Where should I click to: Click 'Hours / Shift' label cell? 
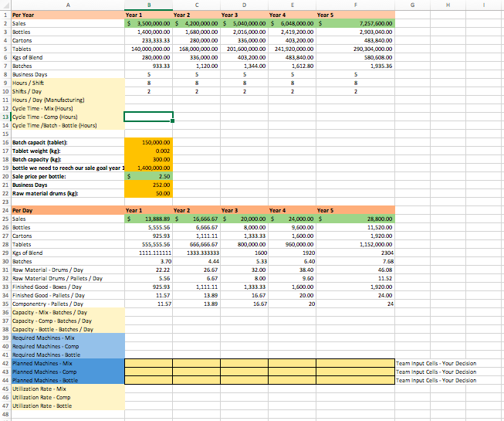[x=68, y=83]
